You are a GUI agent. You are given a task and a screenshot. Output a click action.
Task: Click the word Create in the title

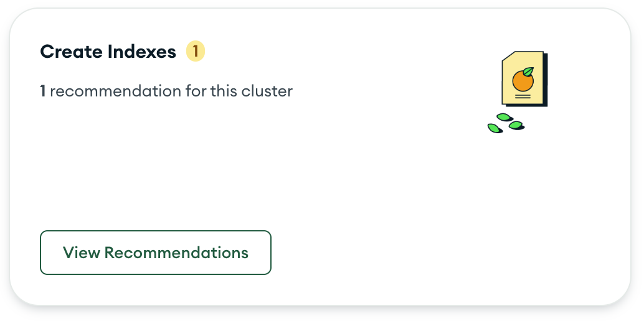[x=72, y=52]
